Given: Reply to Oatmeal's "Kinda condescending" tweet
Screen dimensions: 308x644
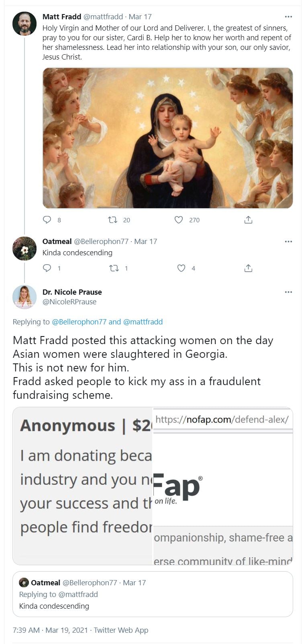Looking at the screenshot, I should [x=47, y=268].
